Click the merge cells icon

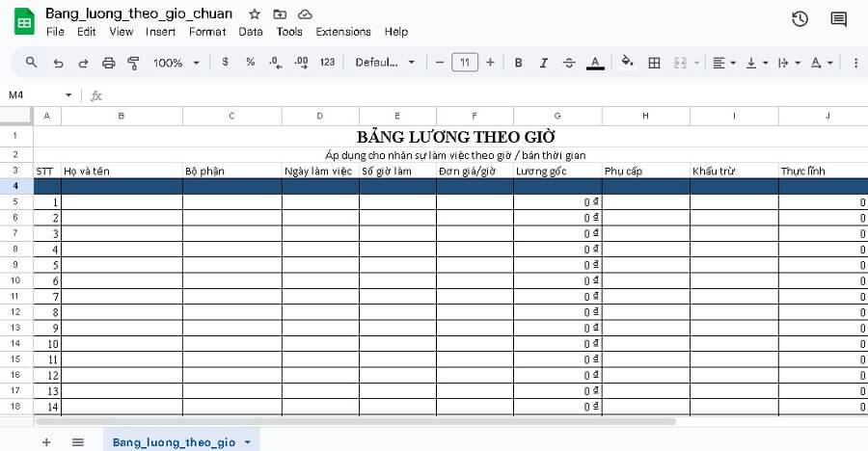pos(680,63)
